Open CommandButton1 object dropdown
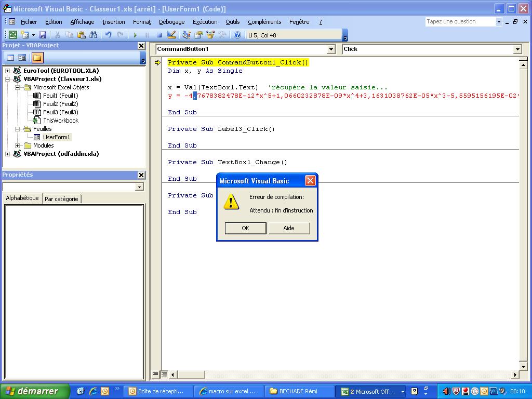This screenshot has height=399, width=532. (x=331, y=49)
